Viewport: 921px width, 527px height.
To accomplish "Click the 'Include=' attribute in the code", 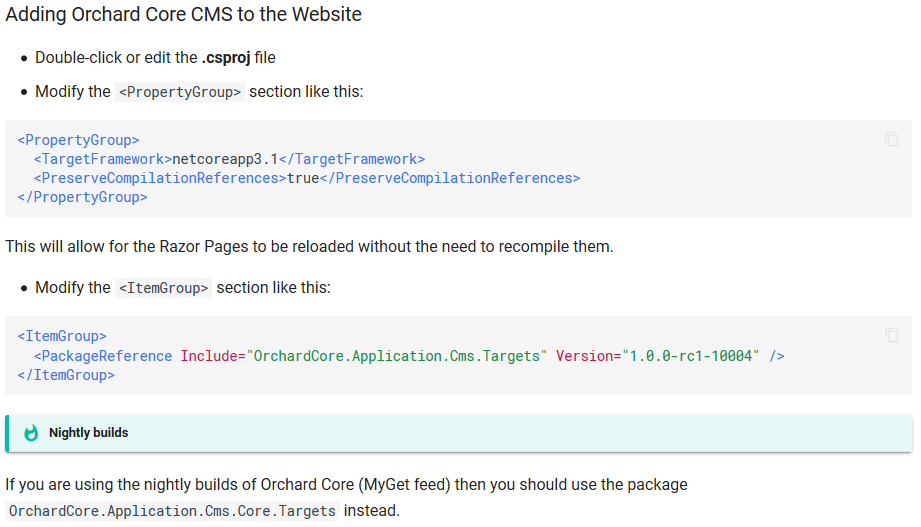I will [x=213, y=356].
